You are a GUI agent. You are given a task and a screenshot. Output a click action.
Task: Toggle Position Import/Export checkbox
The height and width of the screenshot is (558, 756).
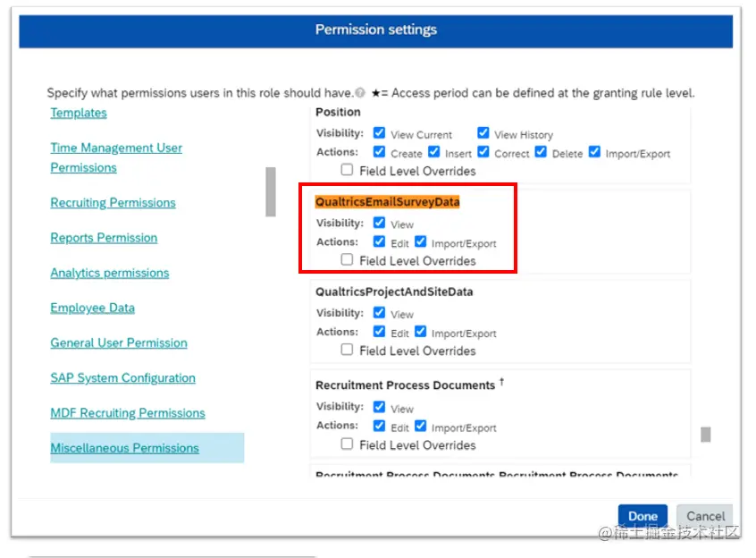pyautogui.click(x=594, y=152)
